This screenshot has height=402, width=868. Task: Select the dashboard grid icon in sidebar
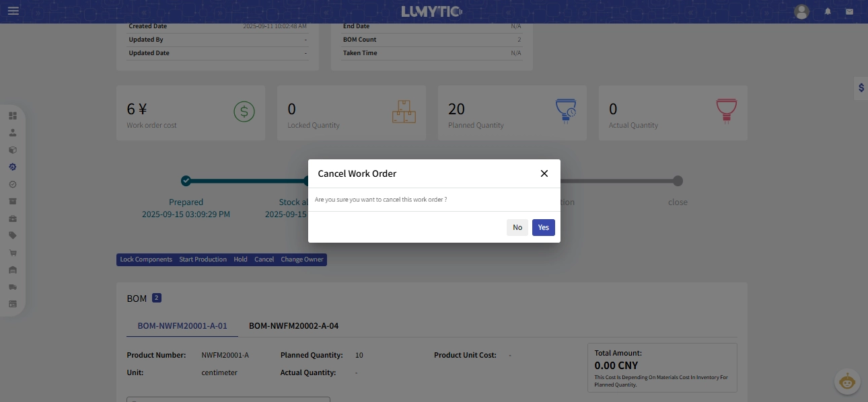(x=13, y=115)
